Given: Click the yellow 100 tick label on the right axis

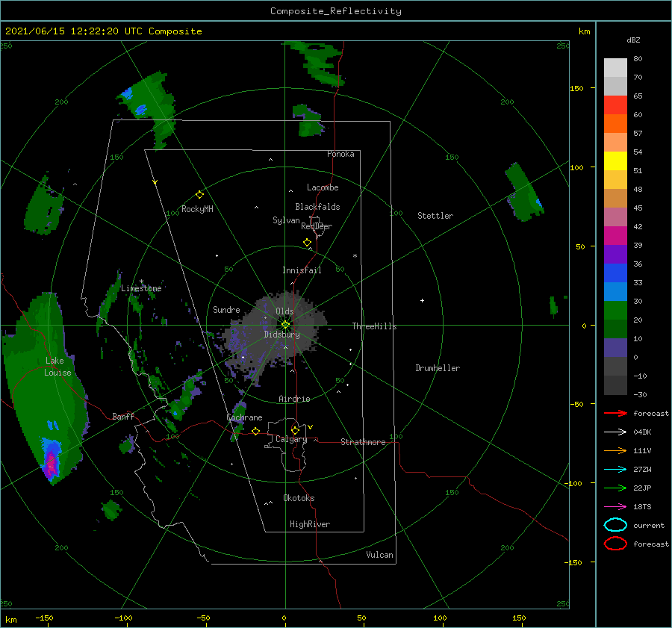Looking at the screenshot, I should [x=576, y=167].
